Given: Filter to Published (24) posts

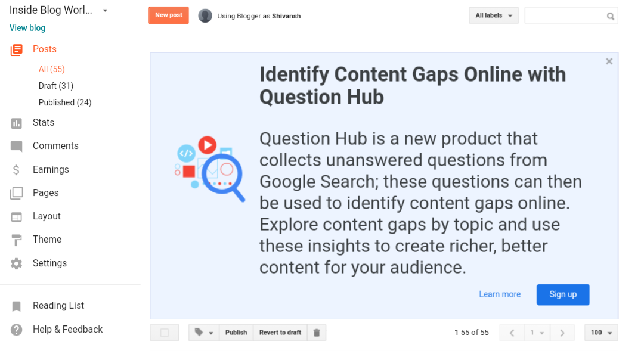Looking at the screenshot, I should tap(65, 102).
